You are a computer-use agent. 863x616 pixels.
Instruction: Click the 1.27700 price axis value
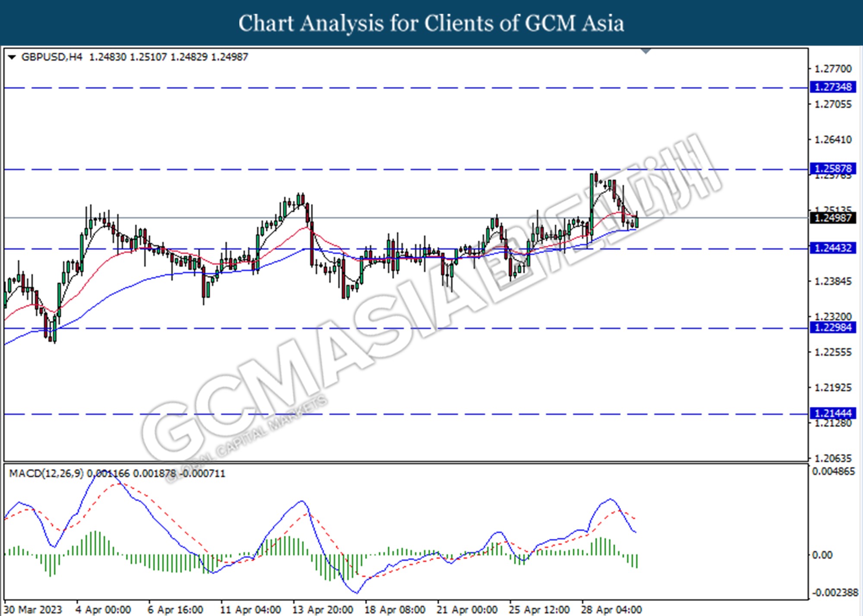click(x=833, y=69)
